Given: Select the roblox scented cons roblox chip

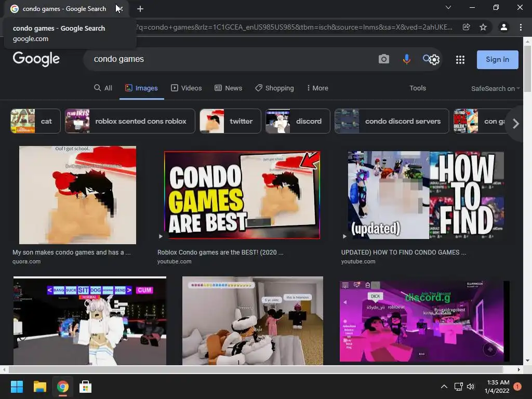Looking at the screenshot, I should click(130, 121).
